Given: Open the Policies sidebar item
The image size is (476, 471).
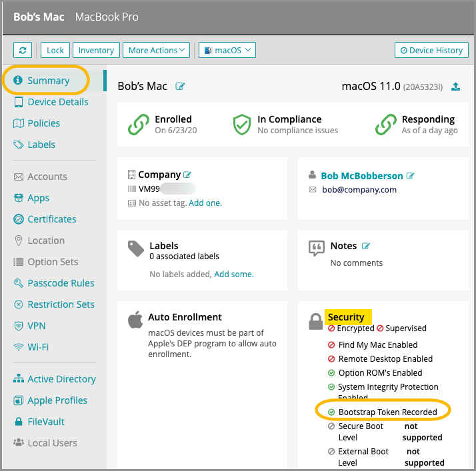Looking at the screenshot, I should pyautogui.click(x=43, y=123).
